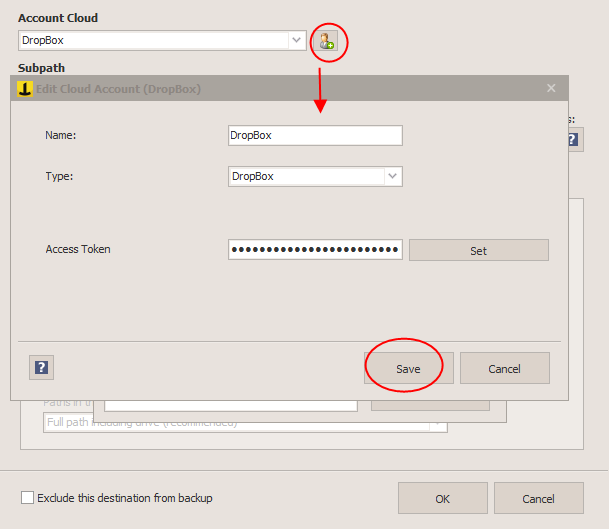Click the Name input field
The image size is (609, 529).
pos(315,136)
